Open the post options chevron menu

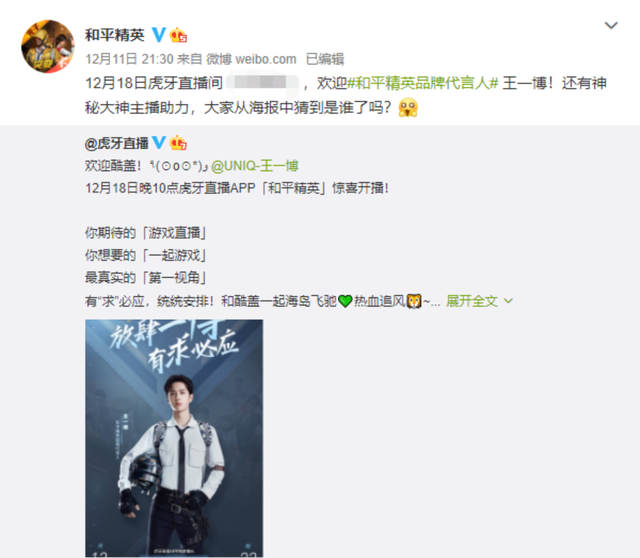click(x=611, y=25)
